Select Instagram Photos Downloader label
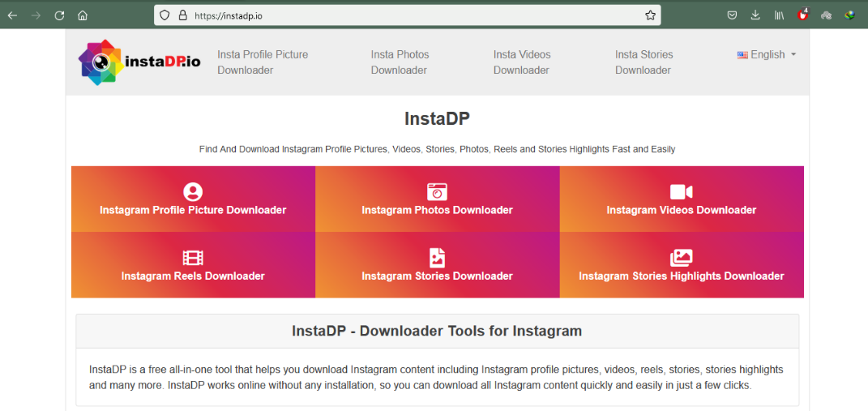868x411 pixels. pos(437,211)
